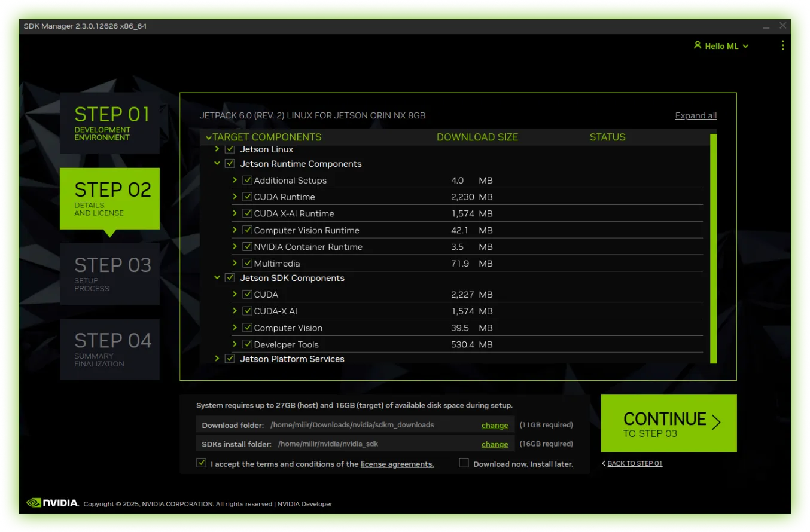Minimize the SDK Manager window

[766, 26]
